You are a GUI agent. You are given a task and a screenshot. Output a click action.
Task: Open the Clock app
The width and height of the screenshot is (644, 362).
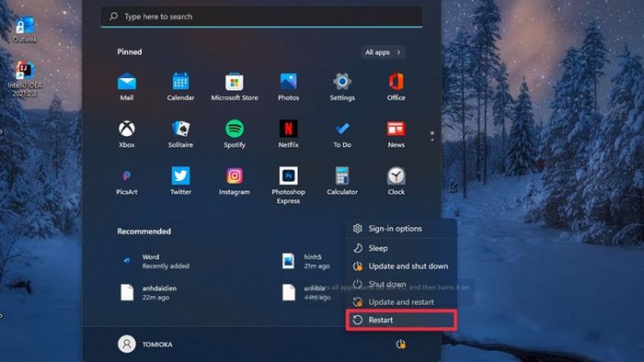(x=396, y=181)
